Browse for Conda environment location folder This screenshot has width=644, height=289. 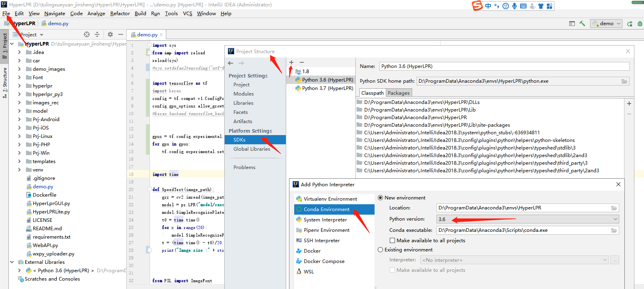tap(614, 208)
